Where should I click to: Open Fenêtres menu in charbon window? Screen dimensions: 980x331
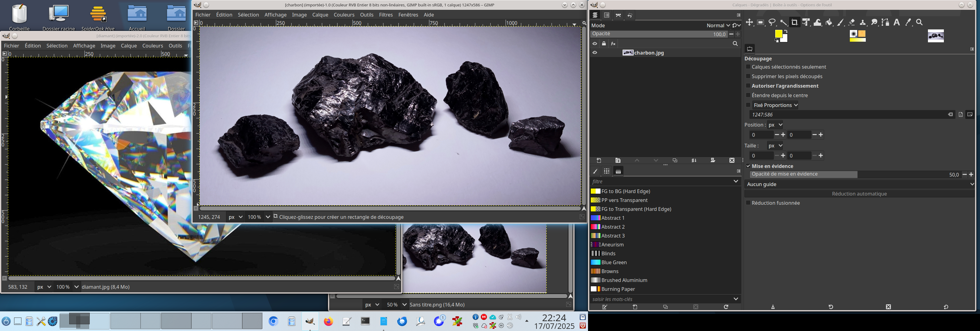408,15
